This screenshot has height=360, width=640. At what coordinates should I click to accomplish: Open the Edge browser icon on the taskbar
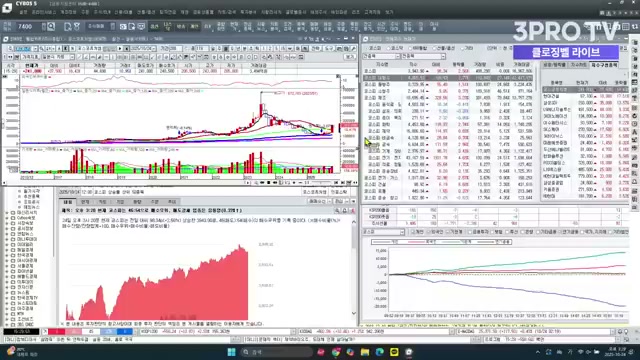380,352
